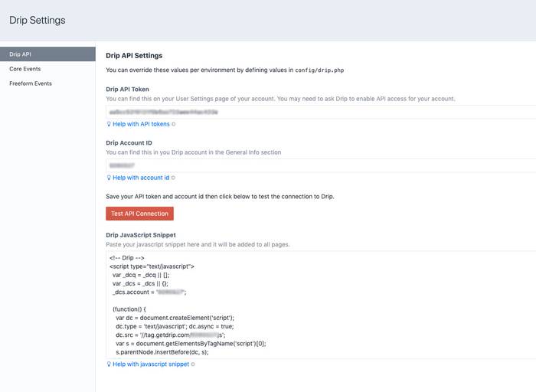This screenshot has height=392, width=536.
Task: Select the Drip API sidebar section
Action: click(x=47, y=54)
